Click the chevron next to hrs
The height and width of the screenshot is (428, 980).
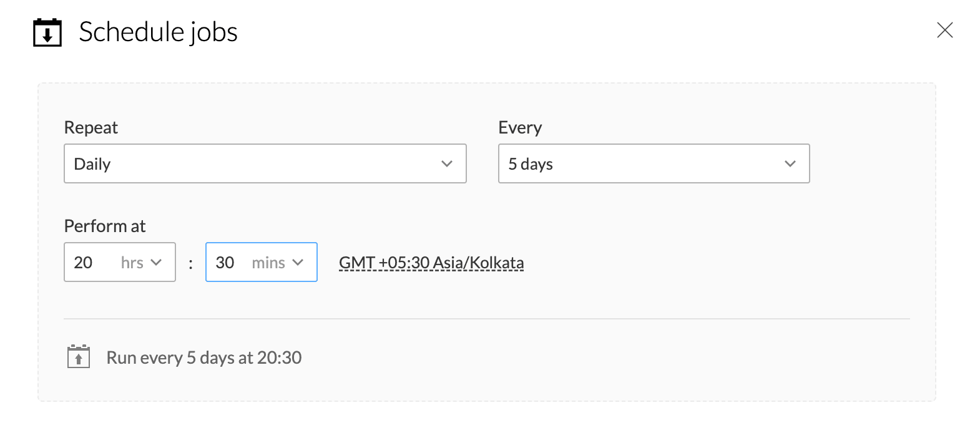click(x=157, y=263)
